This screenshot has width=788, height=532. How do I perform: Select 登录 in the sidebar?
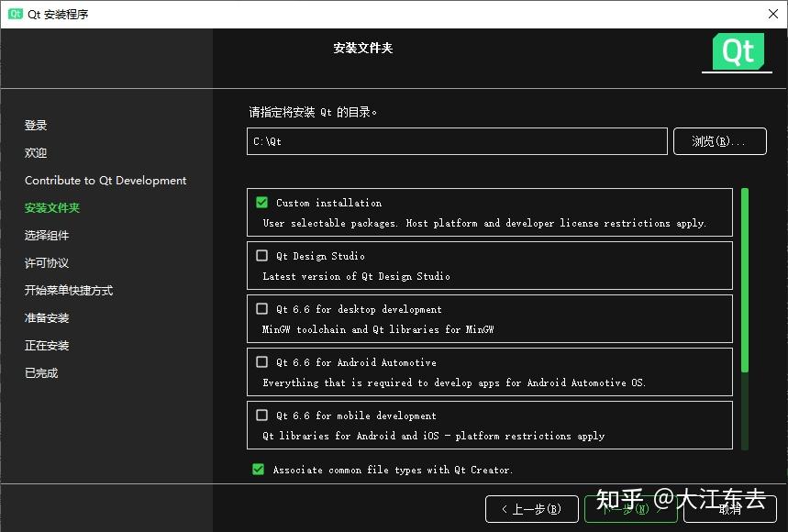tap(35, 125)
